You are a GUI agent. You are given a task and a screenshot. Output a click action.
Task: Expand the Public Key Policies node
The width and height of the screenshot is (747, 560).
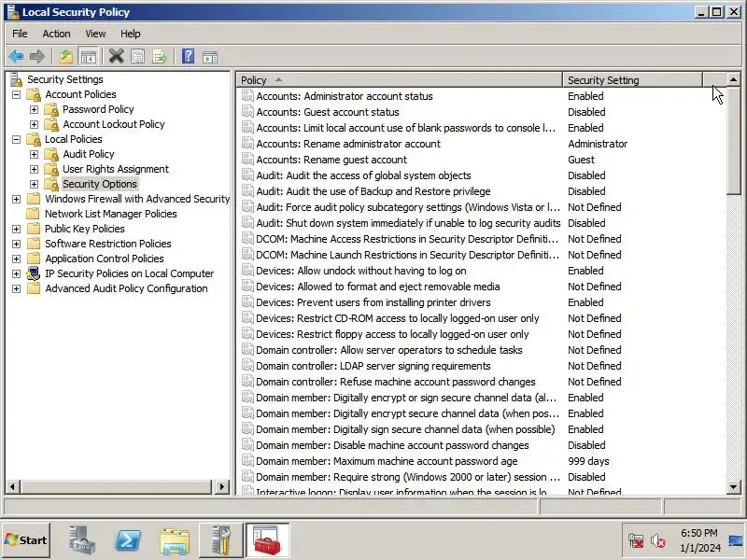pos(16,229)
